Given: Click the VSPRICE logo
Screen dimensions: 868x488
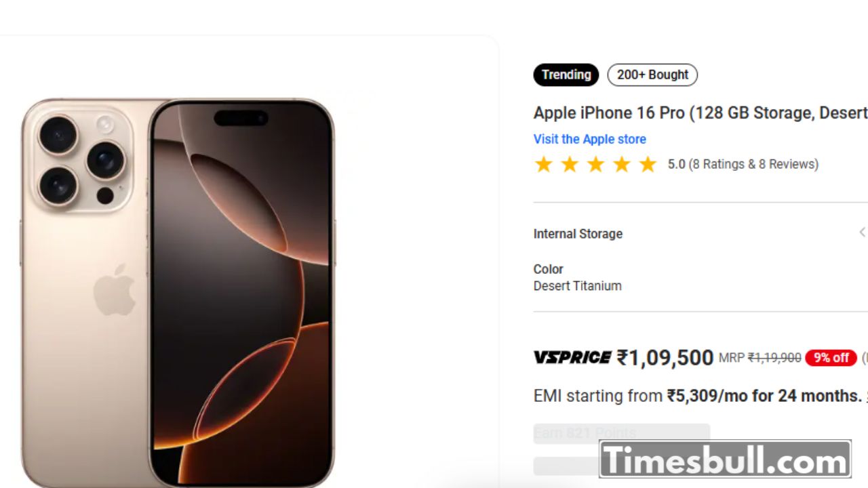Looking at the screenshot, I should point(572,357).
